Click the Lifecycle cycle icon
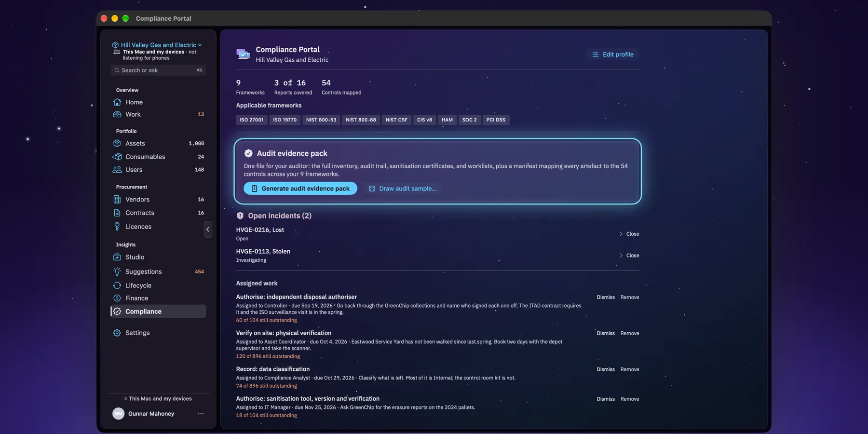 point(117,285)
